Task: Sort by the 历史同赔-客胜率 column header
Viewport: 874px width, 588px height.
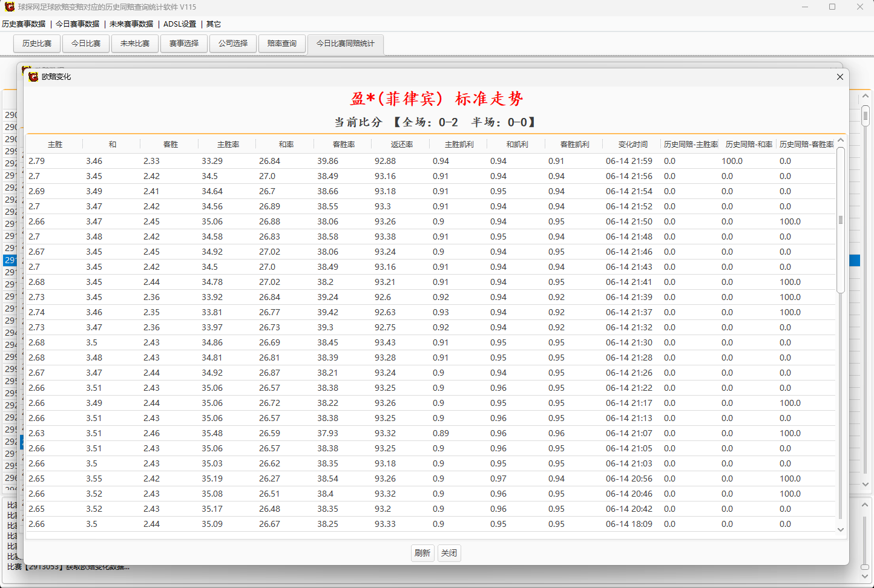Action: pos(807,145)
